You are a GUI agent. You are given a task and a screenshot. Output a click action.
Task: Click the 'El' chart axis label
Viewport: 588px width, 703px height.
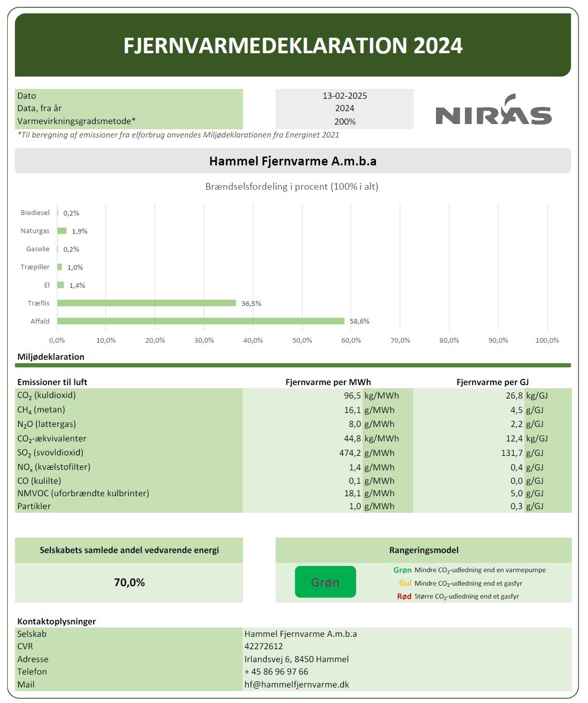pyautogui.click(x=47, y=285)
